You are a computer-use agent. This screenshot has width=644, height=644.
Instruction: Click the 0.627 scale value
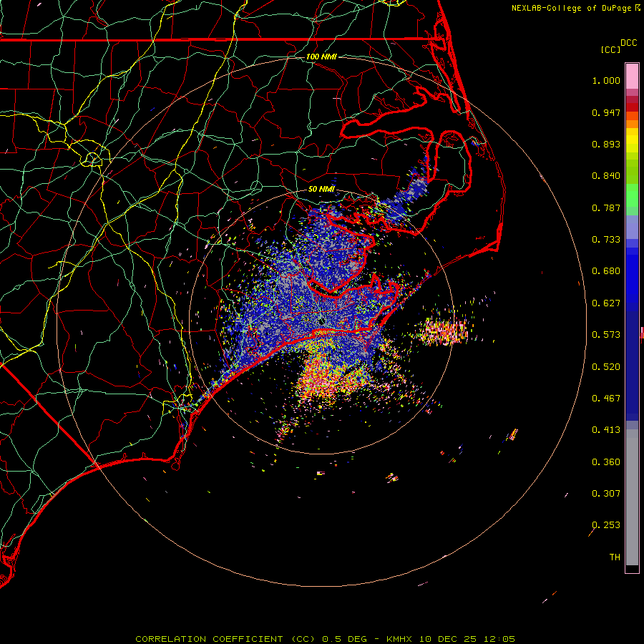pos(606,303)
